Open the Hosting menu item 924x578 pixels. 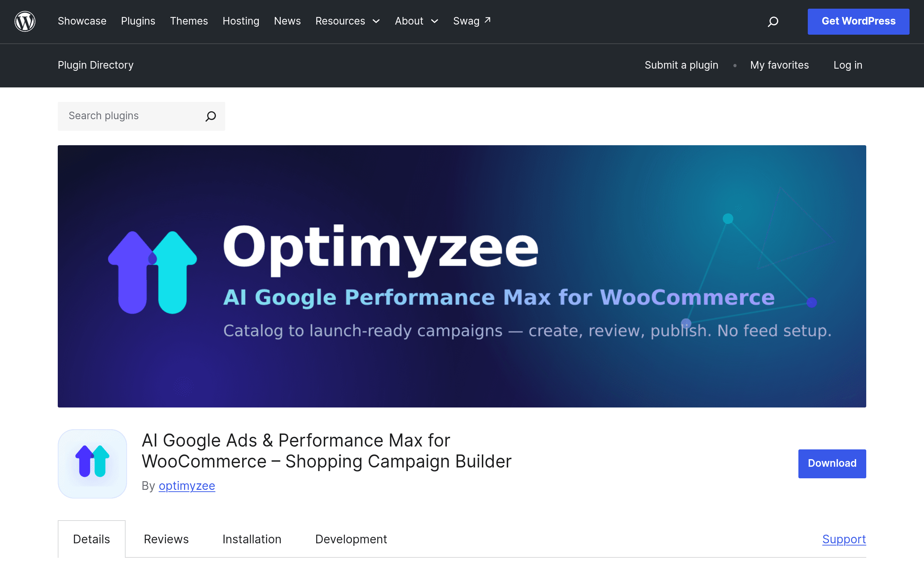point(241,21)
